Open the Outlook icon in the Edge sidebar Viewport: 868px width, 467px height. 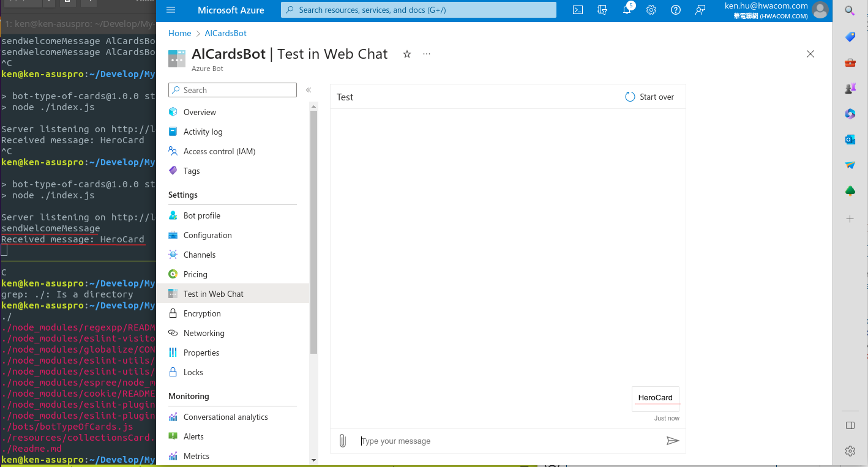coord(850,139)
